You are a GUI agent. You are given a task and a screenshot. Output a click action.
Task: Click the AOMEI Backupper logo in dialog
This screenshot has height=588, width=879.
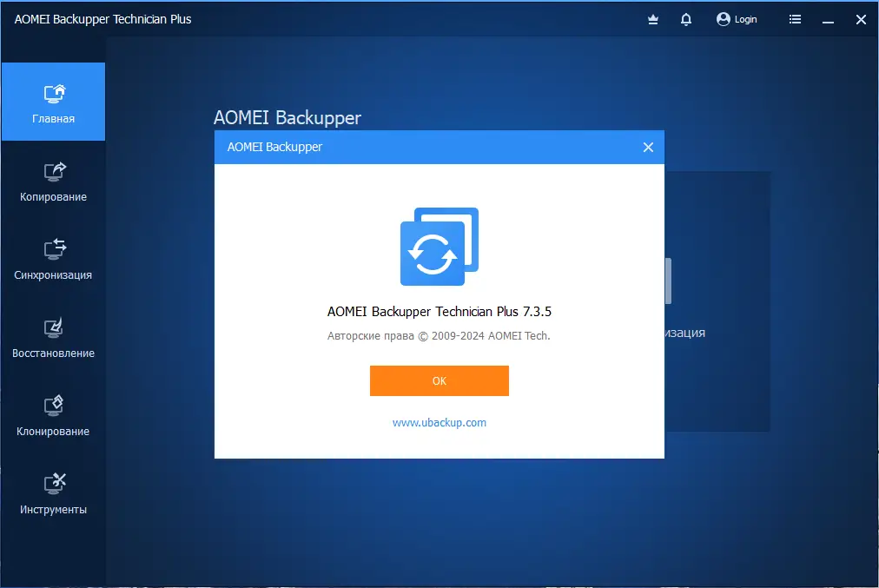[439, 247]
